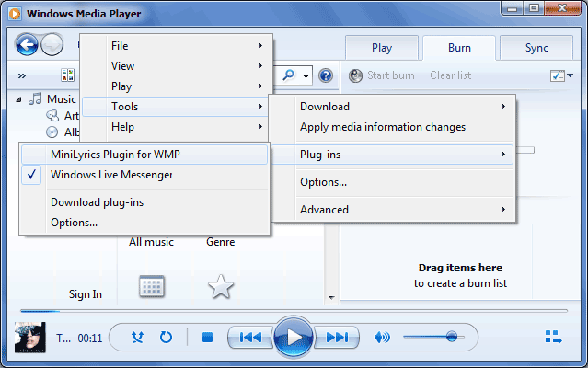Click the calendar icon under All music

pyautogui.click(x=152, y=286)
